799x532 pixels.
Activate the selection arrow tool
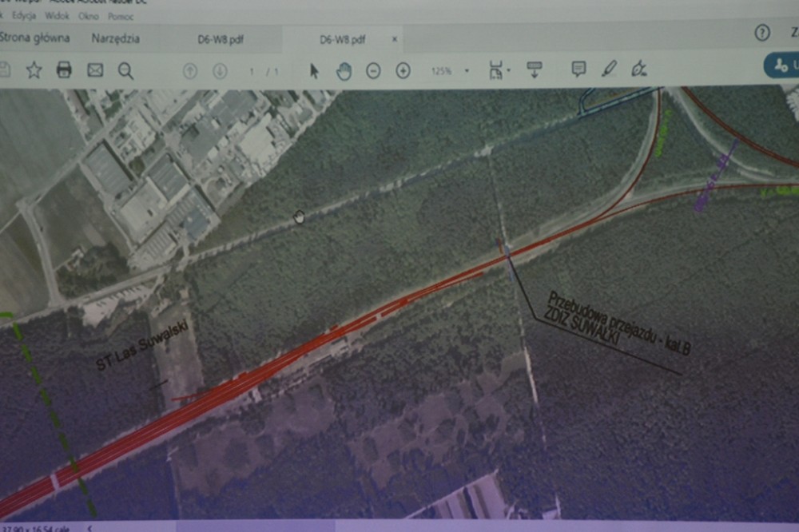pyautogui.click(x=314, y=71)
